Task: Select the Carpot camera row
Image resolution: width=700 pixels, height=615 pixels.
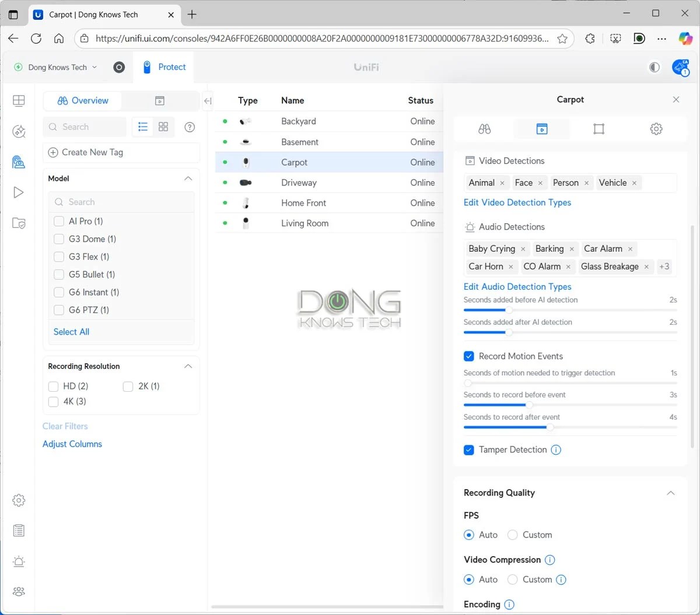Action: [329, 162]
